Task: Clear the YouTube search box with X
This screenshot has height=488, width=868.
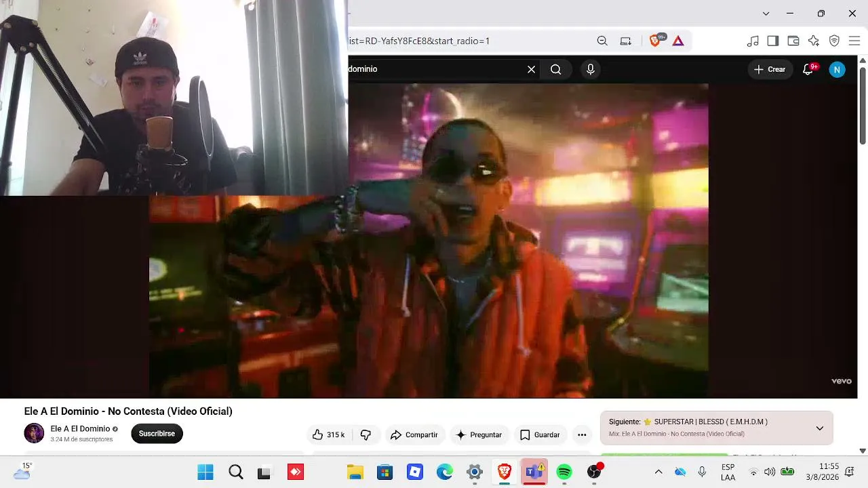Action: click(531, 69)
